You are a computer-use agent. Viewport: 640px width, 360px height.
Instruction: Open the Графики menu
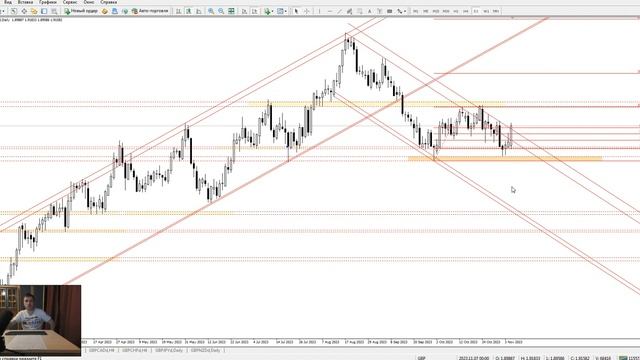tap(48, 2)
